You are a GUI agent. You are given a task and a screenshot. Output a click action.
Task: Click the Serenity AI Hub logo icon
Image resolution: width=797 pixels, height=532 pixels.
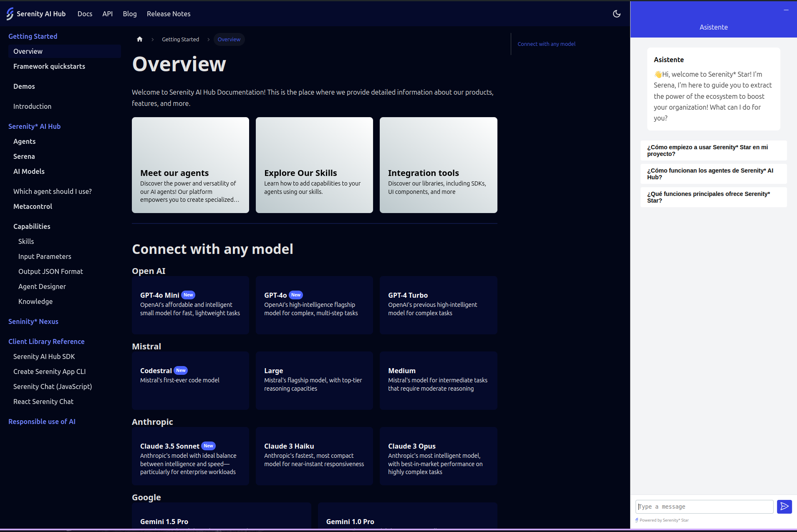[10, 14]
